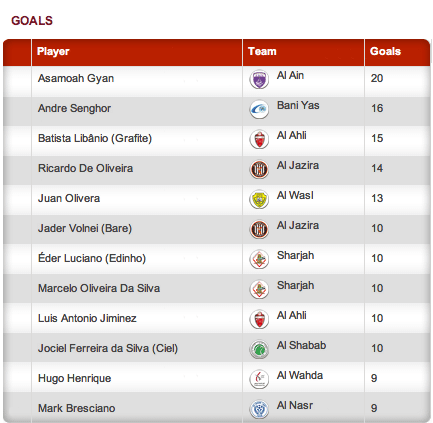Click the Al Wahda club logo

coord(259,379)
